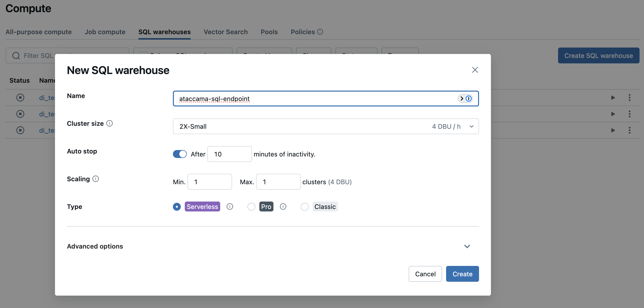Image resolution: width=644 pixels, height=308 pixels.
Task: Open the kebab menu on the last warehouse row
Action: (x=630, y=130)
